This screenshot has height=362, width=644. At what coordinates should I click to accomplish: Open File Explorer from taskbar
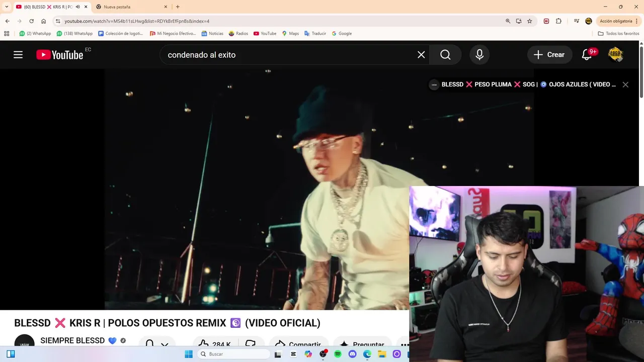(382, 354)
